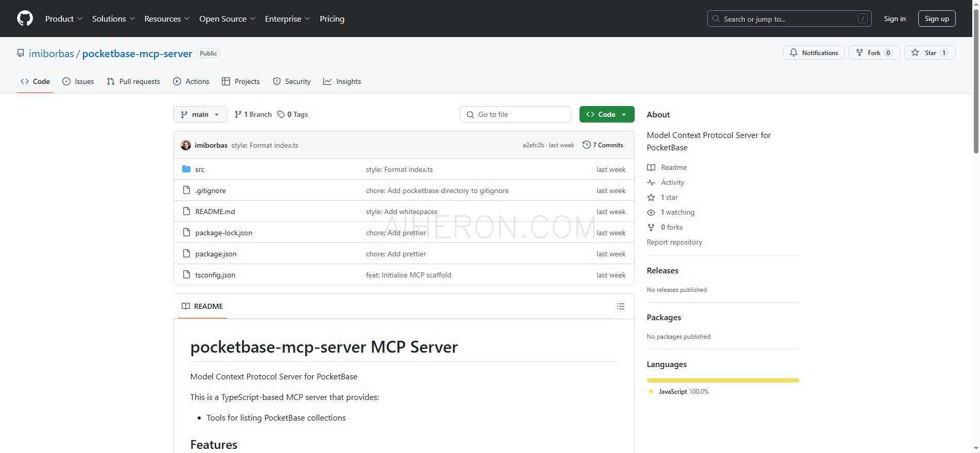Click the Notifications bell button
This screenshot has height=453, width=980.
813,53
